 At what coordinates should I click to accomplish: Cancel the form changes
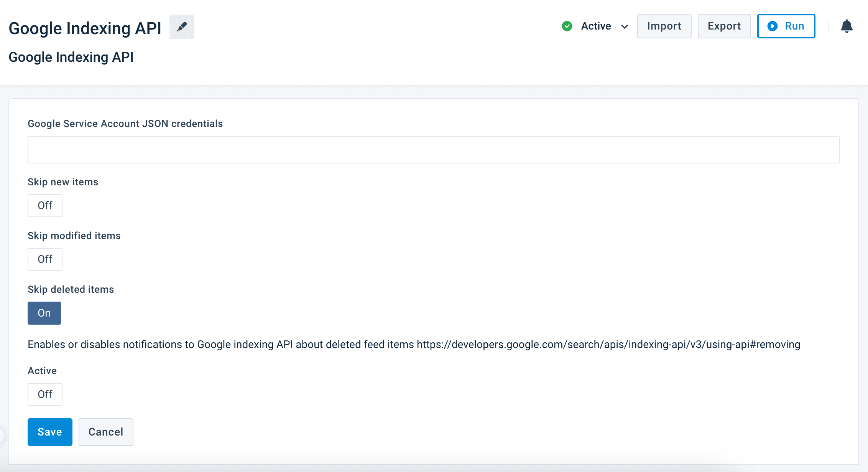[x=106, y=432]
